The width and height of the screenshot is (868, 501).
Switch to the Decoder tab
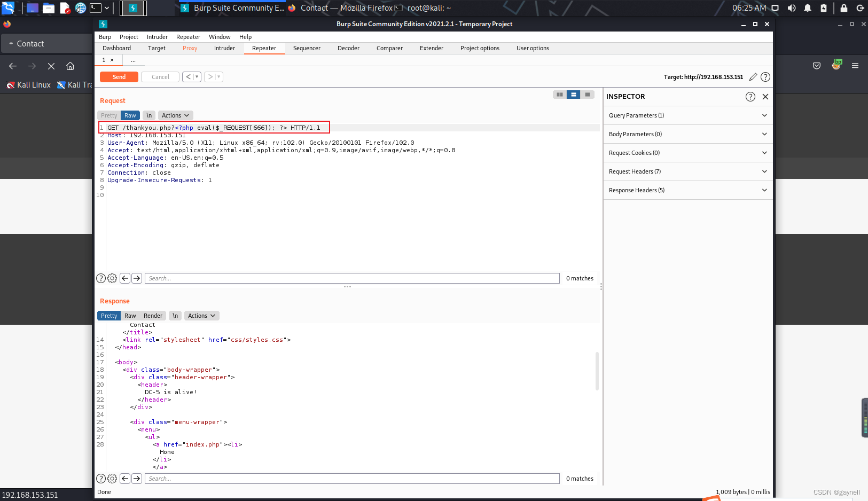348,48
